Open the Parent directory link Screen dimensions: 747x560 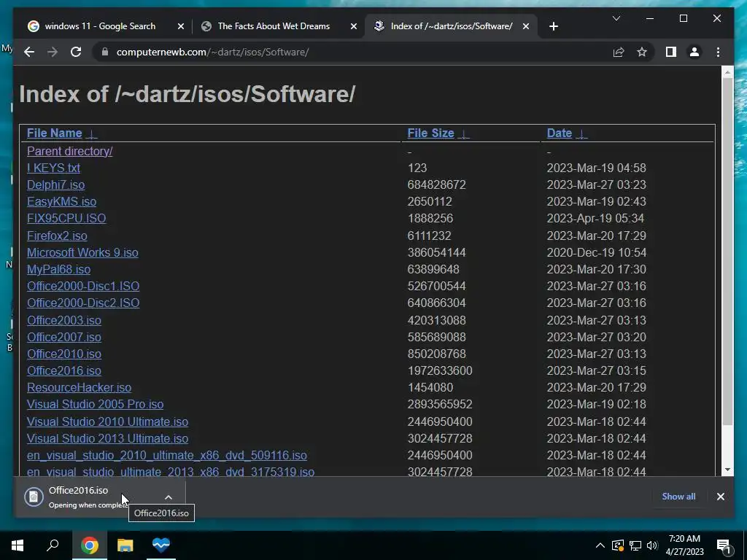pos(69,152)
